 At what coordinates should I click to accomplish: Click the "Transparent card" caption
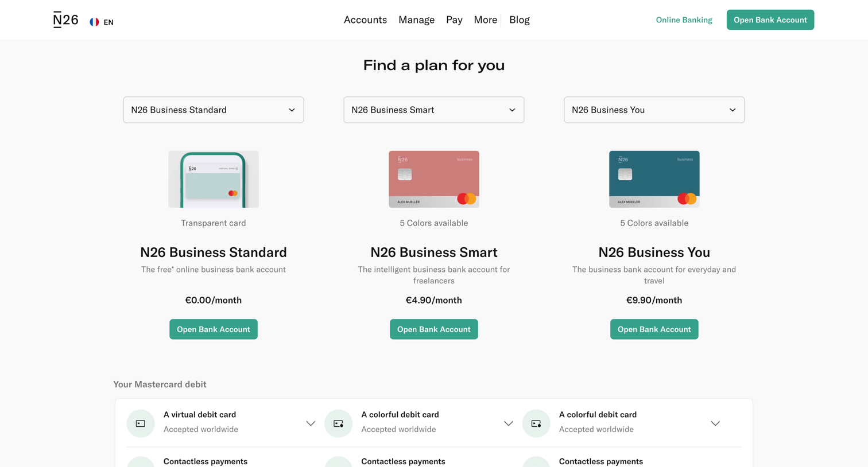(x=214, y=223)
